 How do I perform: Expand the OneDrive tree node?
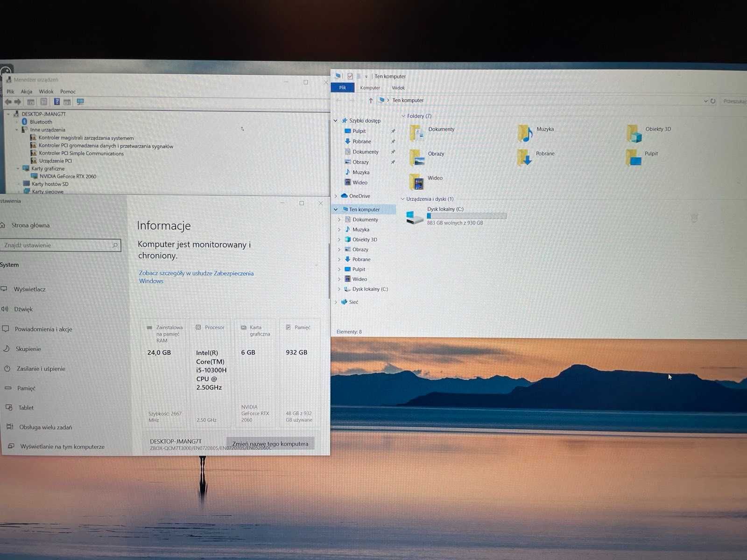336,196
